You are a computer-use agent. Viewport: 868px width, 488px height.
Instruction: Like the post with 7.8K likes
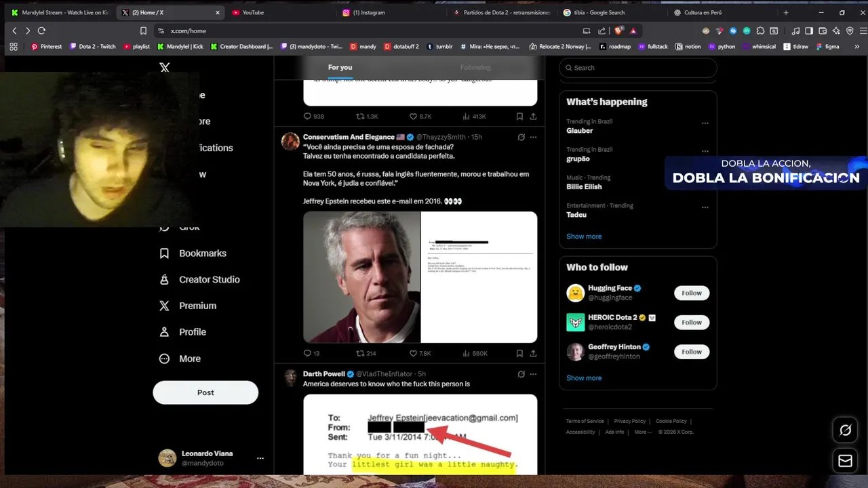[x=420, y=353]
